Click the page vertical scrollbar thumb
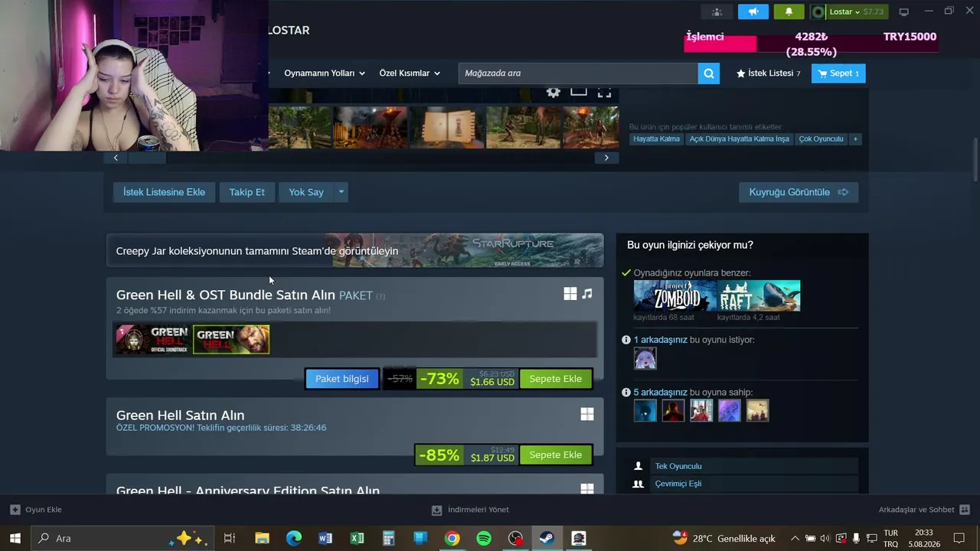This screenshot has height=551, width=980. 975,159
